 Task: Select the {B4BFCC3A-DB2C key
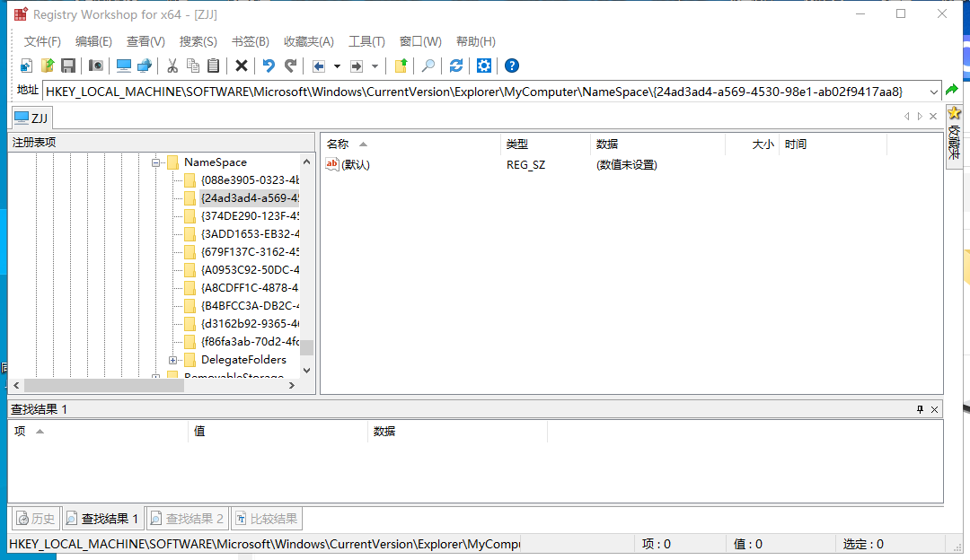(250, 305)
